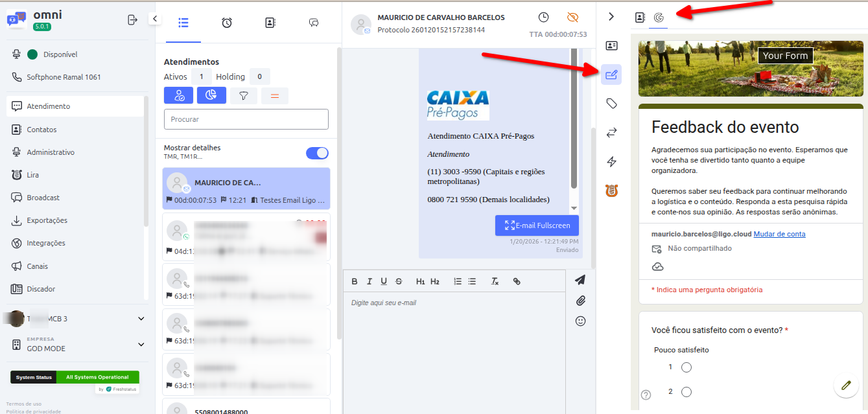Open the emoji picker in the email composer

coord(580,321)
